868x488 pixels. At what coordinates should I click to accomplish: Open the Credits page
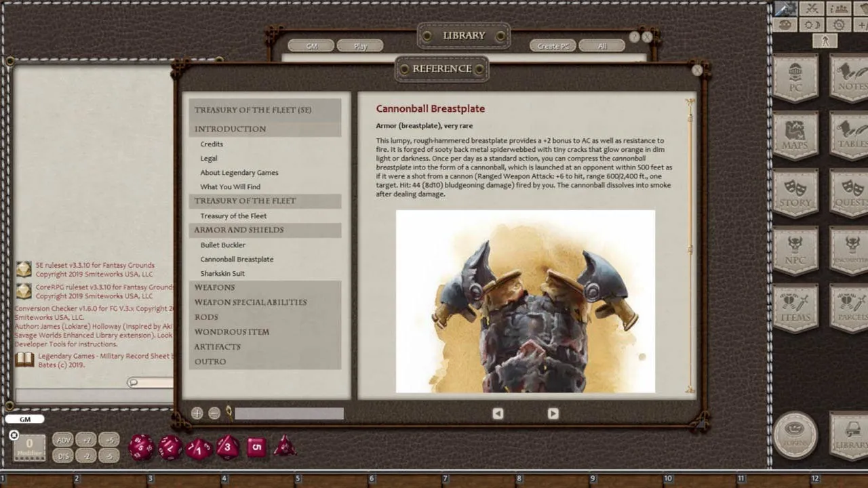pyautogui.click(x=212, y=144)
